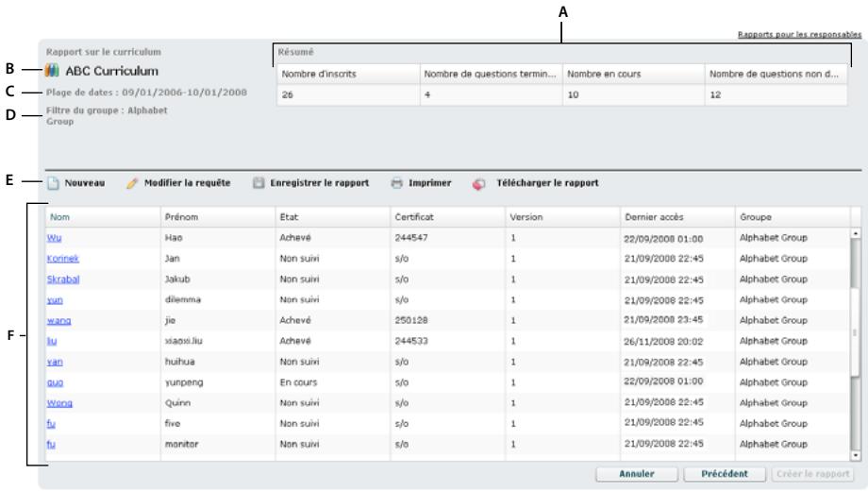Screen dimensions: 868x491
Task: Click the Télécharger le rapport download icon
Action: tap(479, 183)
